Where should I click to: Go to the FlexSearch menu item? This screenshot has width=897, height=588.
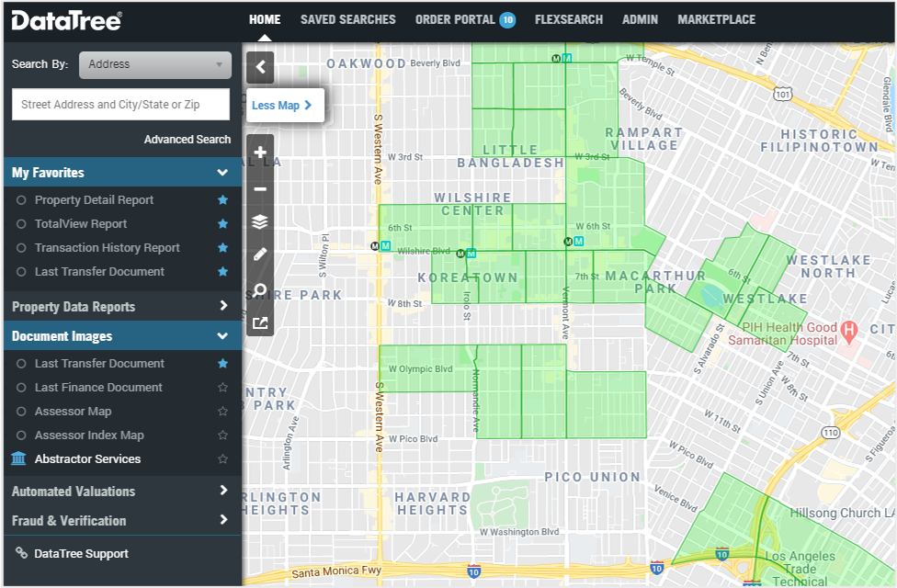(x=569, y=19)
